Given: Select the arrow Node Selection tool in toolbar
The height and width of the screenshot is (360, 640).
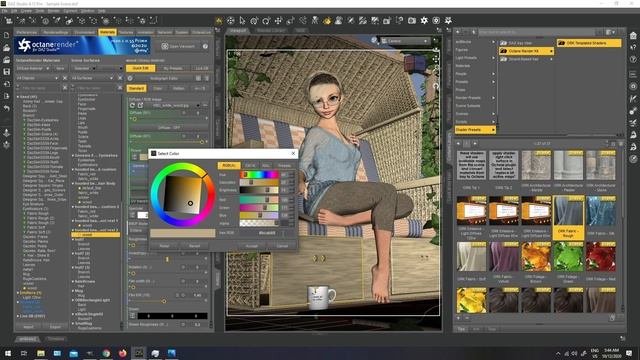Looking at the screenshot, I should [242, 20].
